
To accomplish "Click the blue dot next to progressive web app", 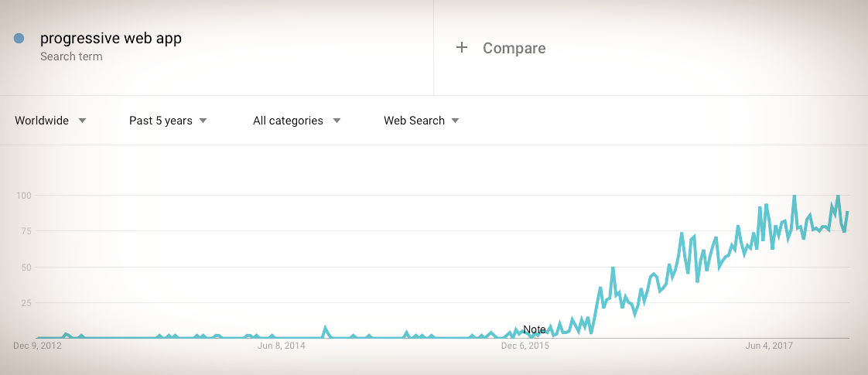I will pos(19,38).
